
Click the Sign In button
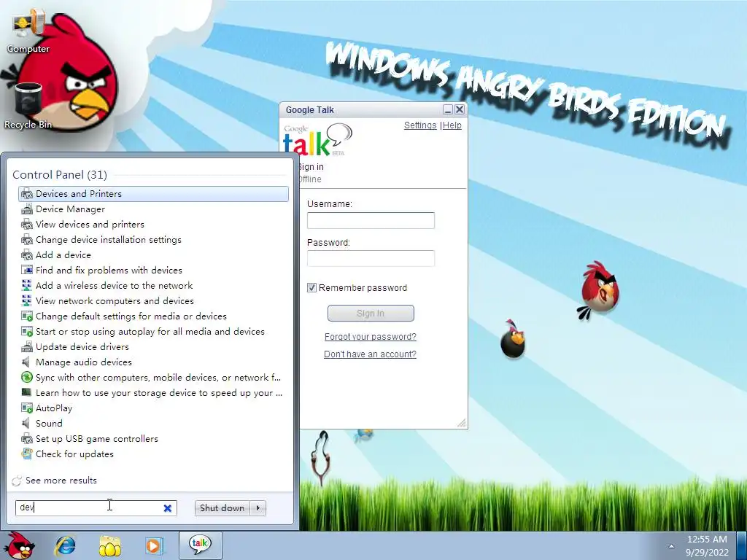[x=371, y=314]
